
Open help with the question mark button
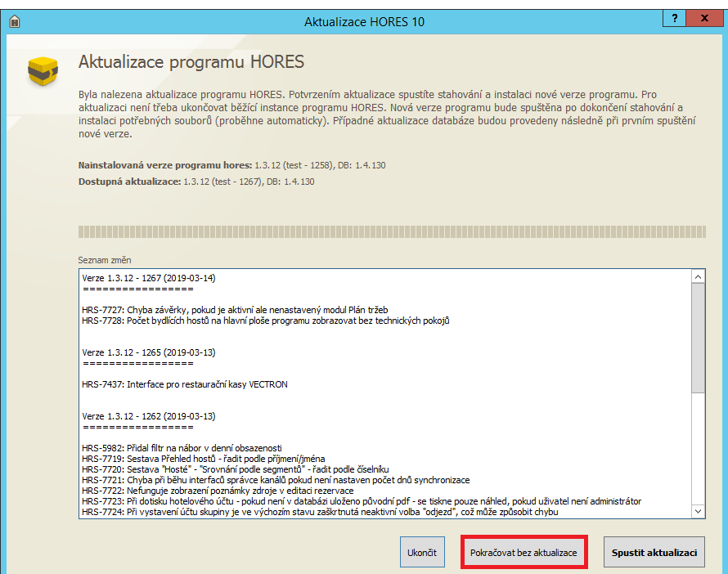(x=674, y=19)
